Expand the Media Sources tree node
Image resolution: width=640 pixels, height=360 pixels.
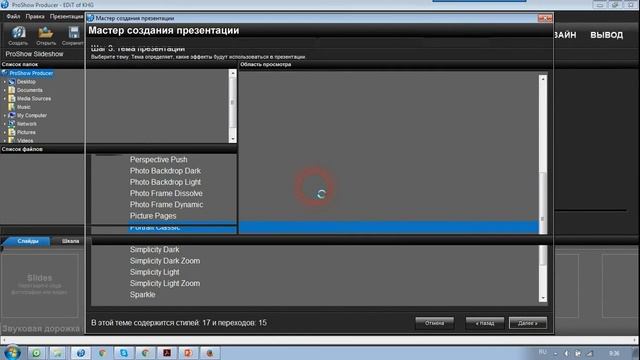point(5,99)
